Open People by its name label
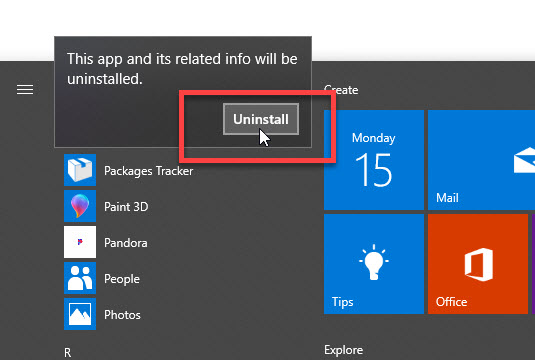Image resolution: width=535 pixels, height=360 pixels. click(x=122, y=279)
